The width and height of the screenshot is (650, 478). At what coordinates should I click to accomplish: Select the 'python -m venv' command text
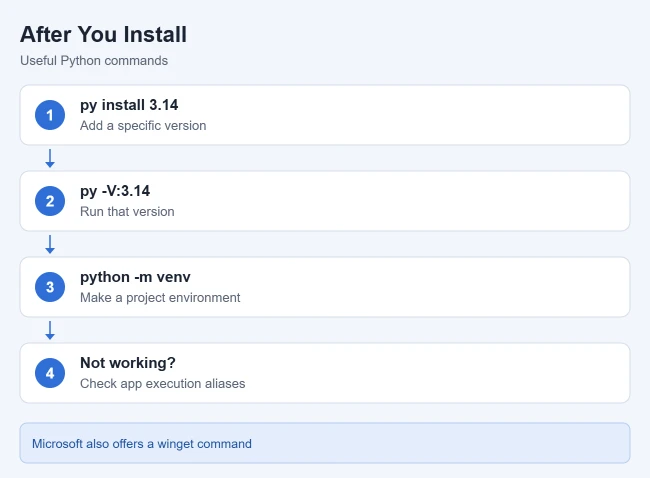[135, 277]
